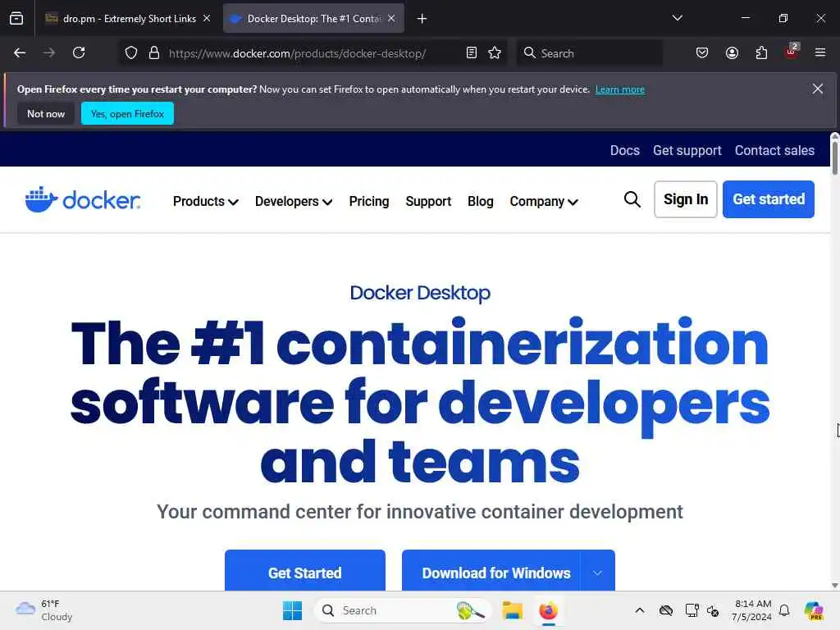The image size is (840, 630).
Task: Click Get started header button
Action: coord(768,199)
